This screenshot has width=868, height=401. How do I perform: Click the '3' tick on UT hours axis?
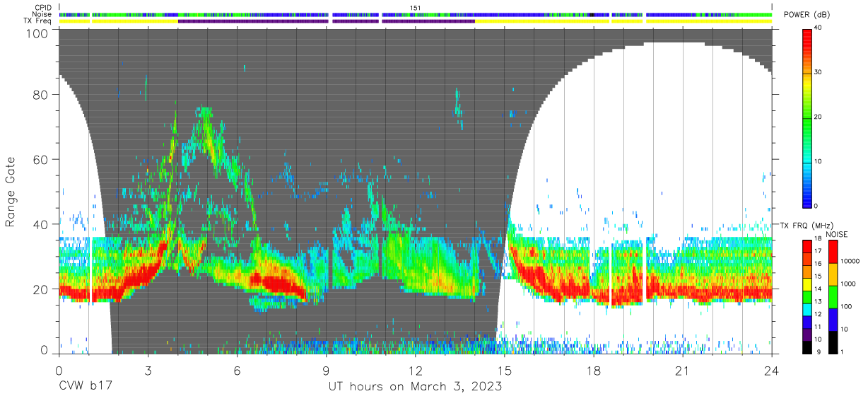148,371
